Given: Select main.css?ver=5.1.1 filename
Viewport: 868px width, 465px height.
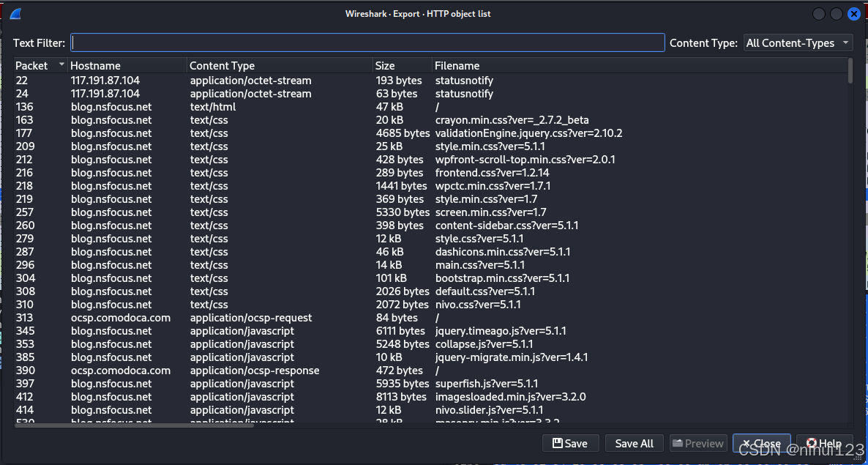Looking at the screenshot, I should [x=479, y=265].
